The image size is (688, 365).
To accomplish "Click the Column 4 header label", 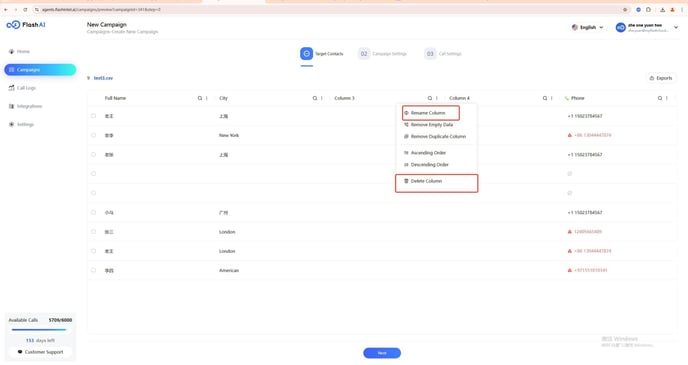I will tap(459, 98).
